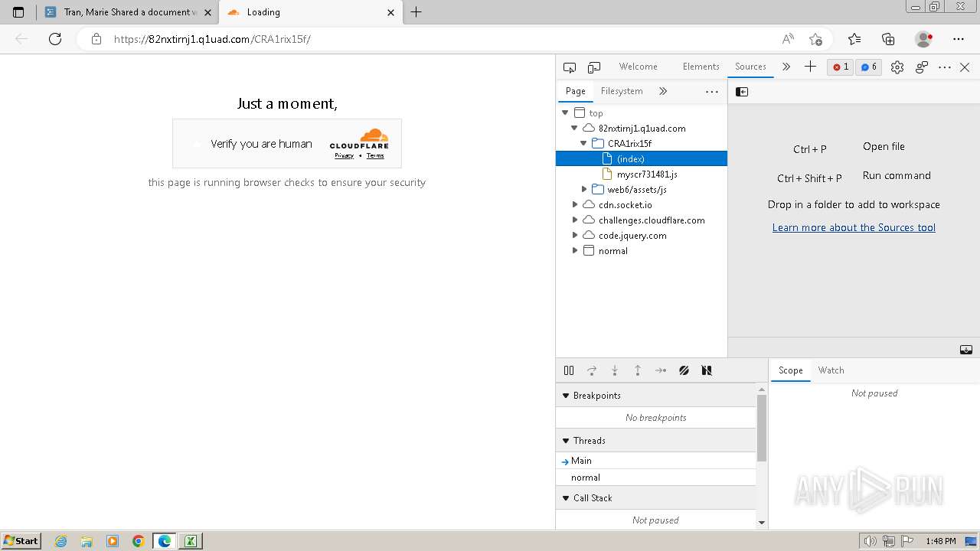This screenshot has height=551, width=980.
Task: Open a new browser tab
Action: [x=416, y=12]
